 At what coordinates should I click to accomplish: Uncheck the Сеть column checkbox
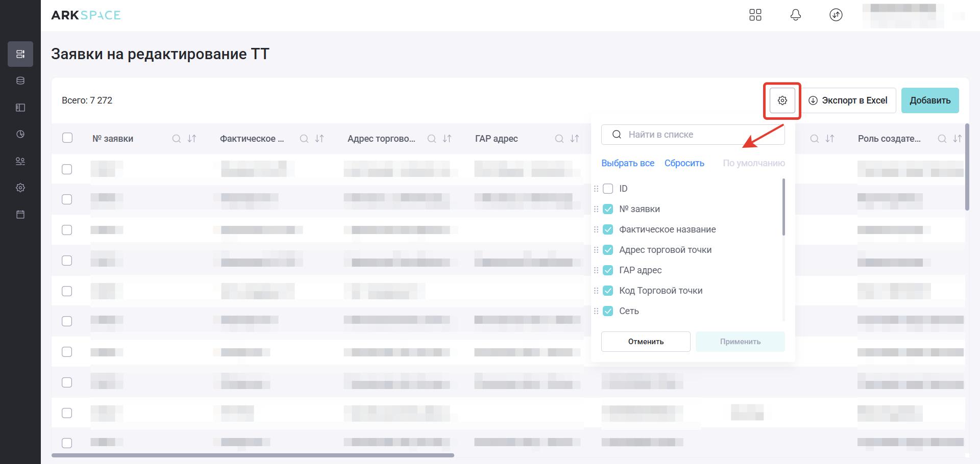pyautogui.click(x=608, y=311)
